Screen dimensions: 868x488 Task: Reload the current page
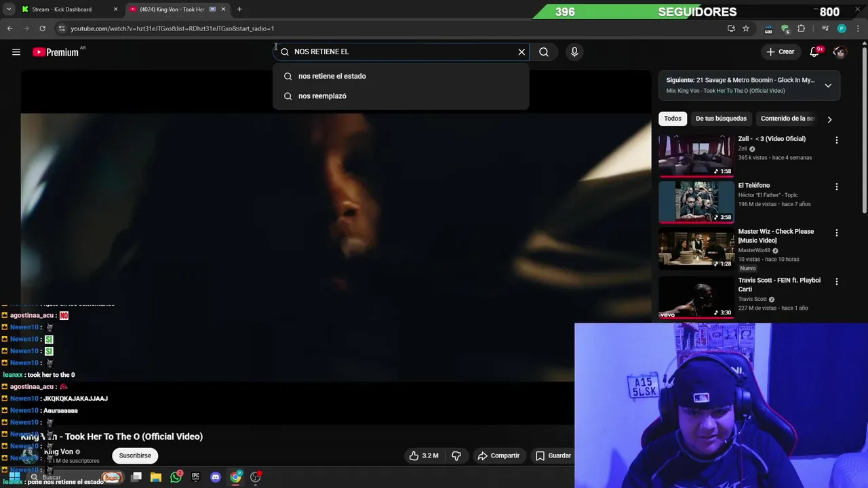click(x=42, y=28)
